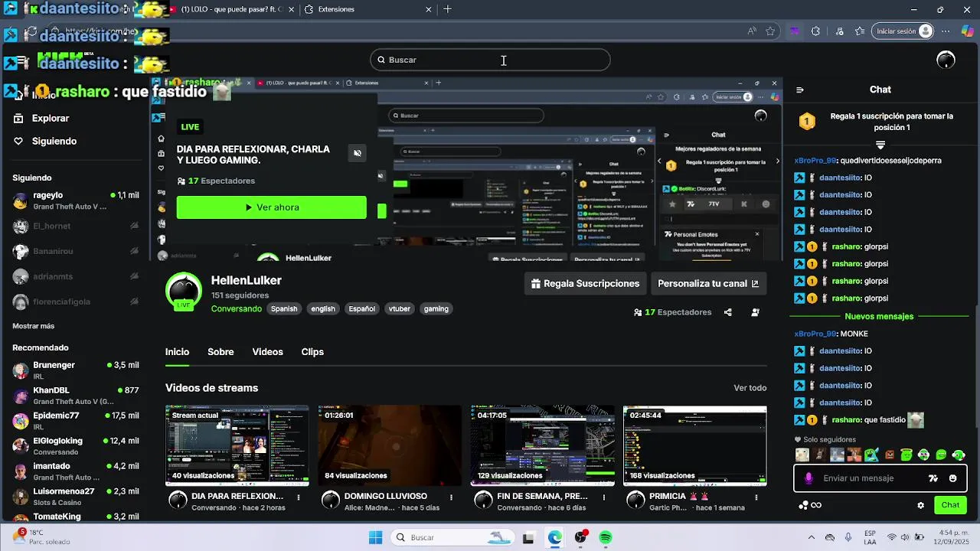Open the options menu for the DOMINGO LLUVIOSO video
The image size is (980, 551).
pyautogui.click(x=451, y=497)
